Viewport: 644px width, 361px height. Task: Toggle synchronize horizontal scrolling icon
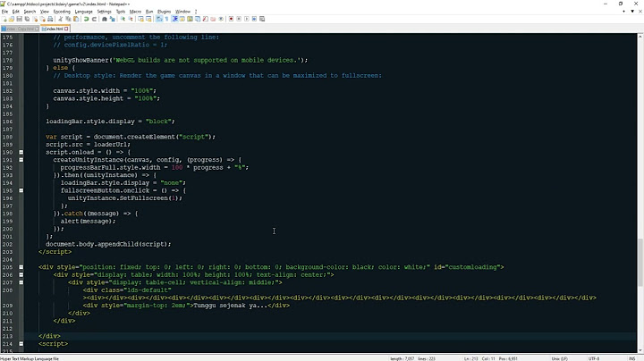click(148, 19)
